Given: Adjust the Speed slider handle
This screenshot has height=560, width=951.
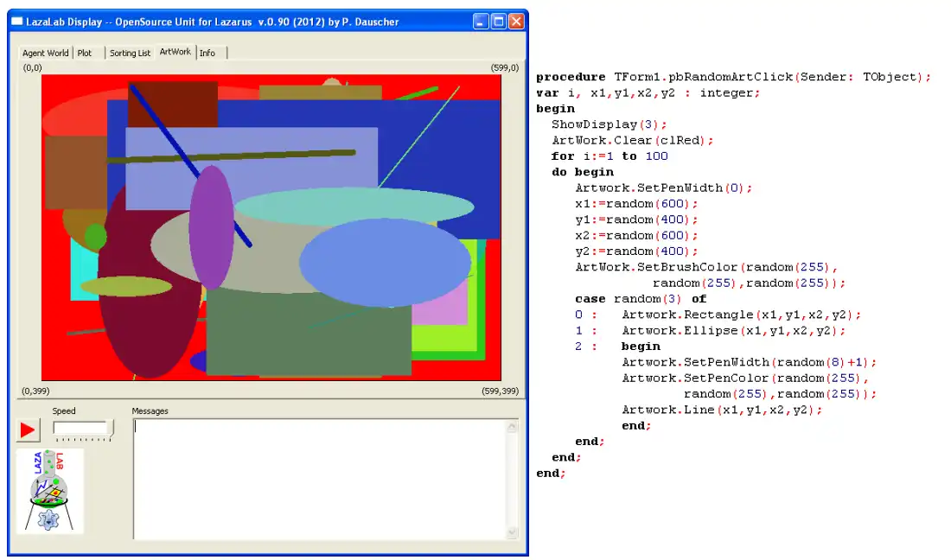Looking at the screenshot, I should pos(110,428).
